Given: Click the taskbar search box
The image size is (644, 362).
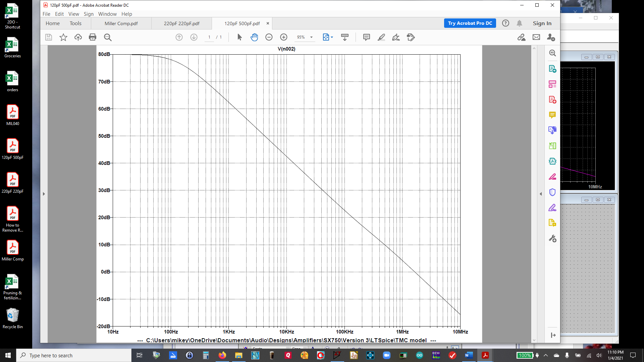Looking at the screenshot, I should pyautogui.click(x=74, y=355).
